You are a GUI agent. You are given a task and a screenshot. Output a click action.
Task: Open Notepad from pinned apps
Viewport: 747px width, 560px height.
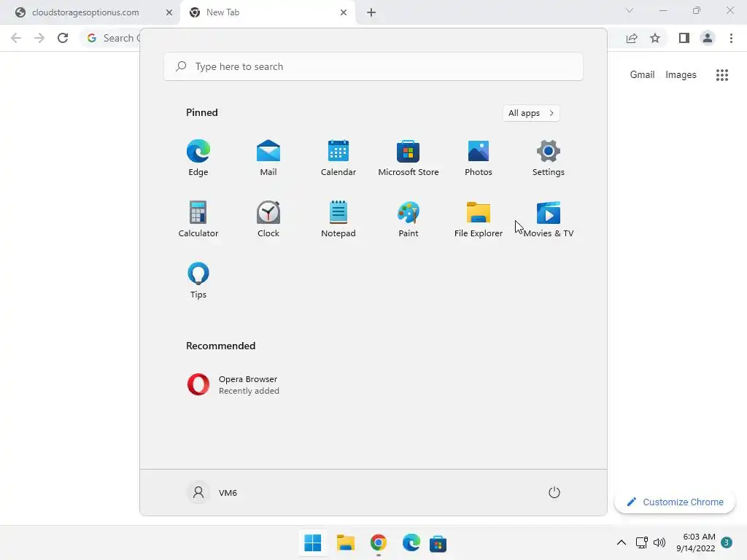[x=338, y=219]
